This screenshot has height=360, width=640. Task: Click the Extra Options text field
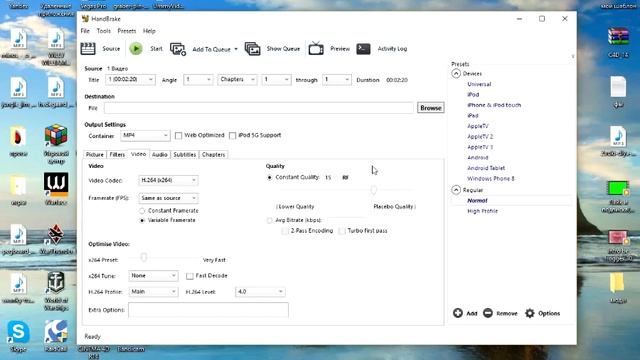(x=208, y=310)
